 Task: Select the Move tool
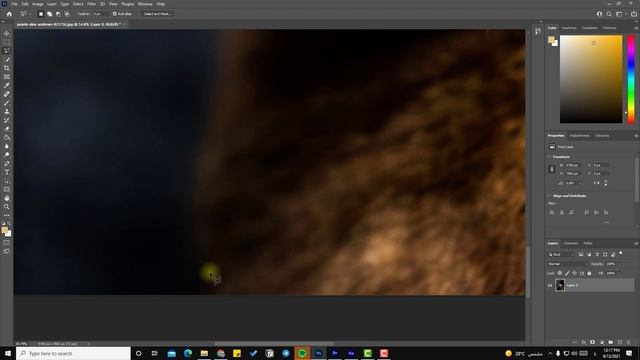coord(7,33)
